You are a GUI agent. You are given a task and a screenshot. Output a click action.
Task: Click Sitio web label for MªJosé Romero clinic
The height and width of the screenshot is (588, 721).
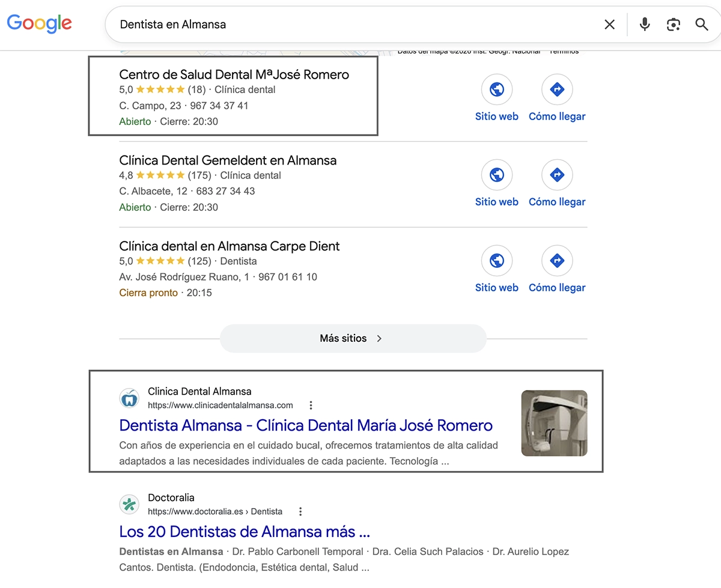(497, 117)
